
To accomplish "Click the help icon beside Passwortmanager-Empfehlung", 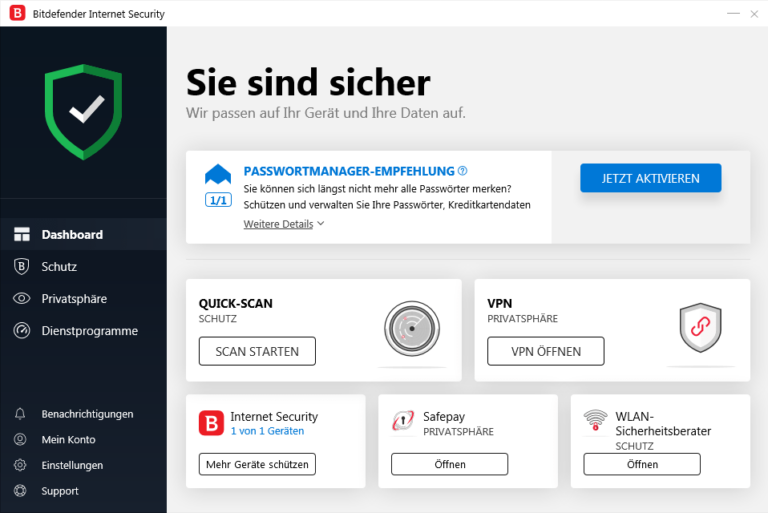I will click(x=462, y=171).
